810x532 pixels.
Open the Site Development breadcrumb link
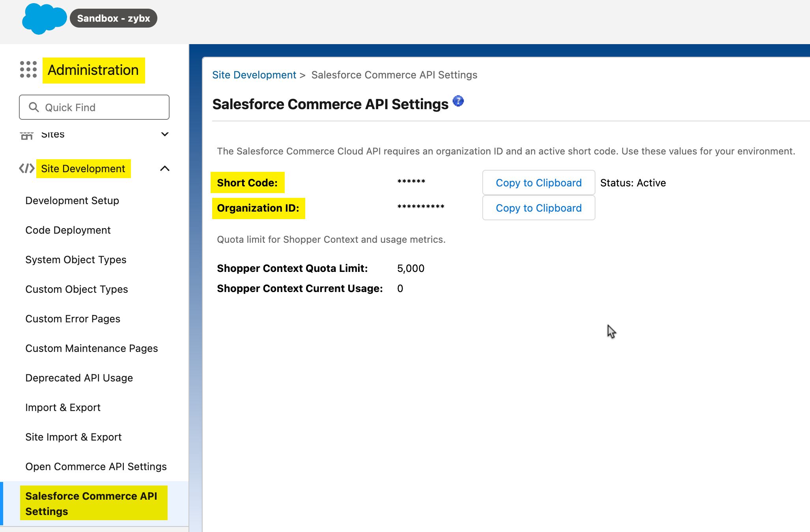[254, 74]
